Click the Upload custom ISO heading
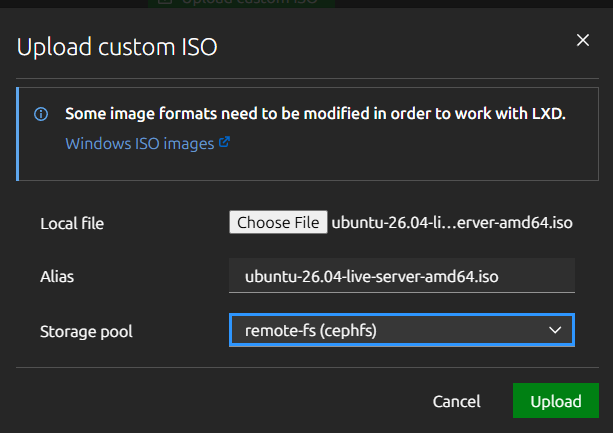Screen dimensions: 613x433 (117, 47)
